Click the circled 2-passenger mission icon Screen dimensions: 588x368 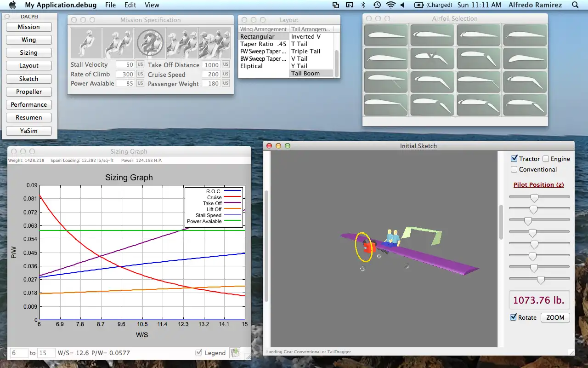150,43
